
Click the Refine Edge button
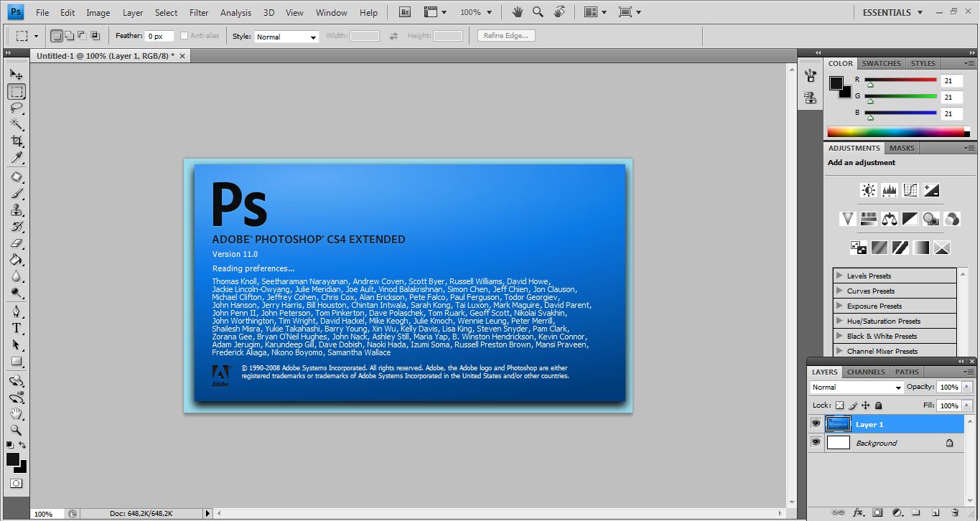click(x=506, y=35)
